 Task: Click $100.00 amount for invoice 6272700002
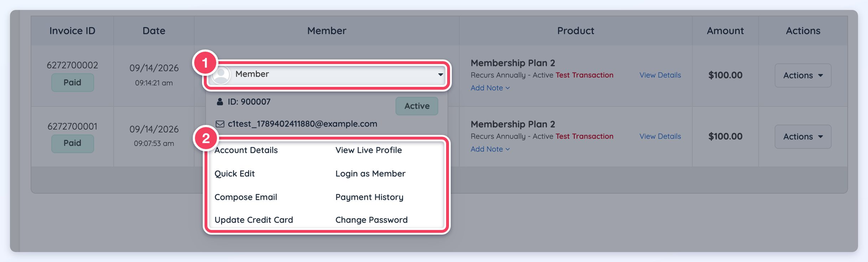(x=725, y=75)
